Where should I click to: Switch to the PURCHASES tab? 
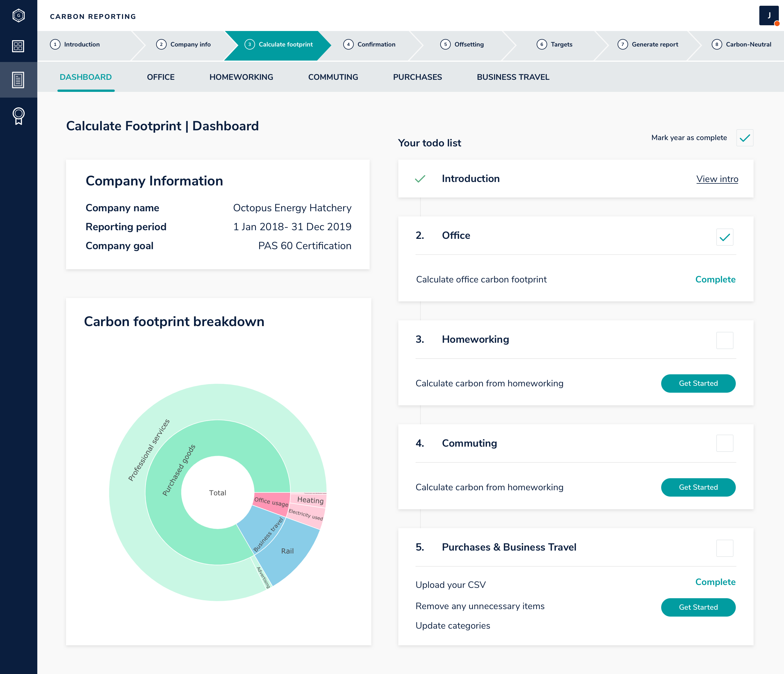click(x=417, y=77)
